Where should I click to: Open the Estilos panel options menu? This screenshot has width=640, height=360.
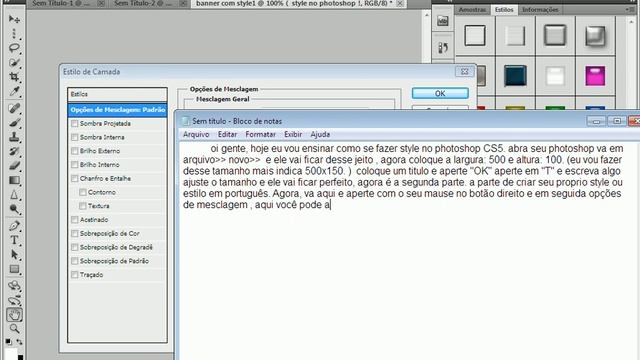click(630, 9)
